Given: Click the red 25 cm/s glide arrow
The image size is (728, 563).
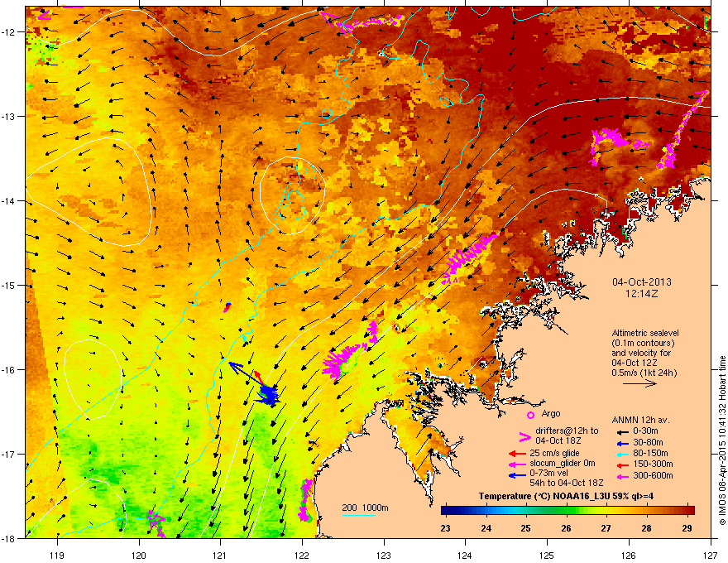Looking at the screenshot, I should [x=517, y=454].
